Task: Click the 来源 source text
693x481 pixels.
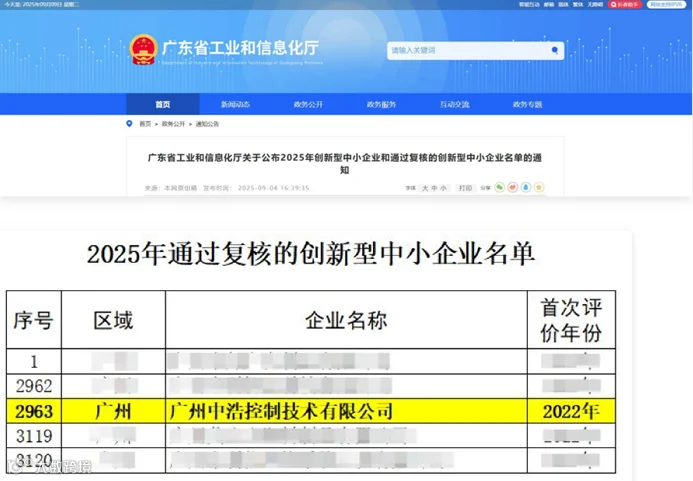Action: coord(171,188)
